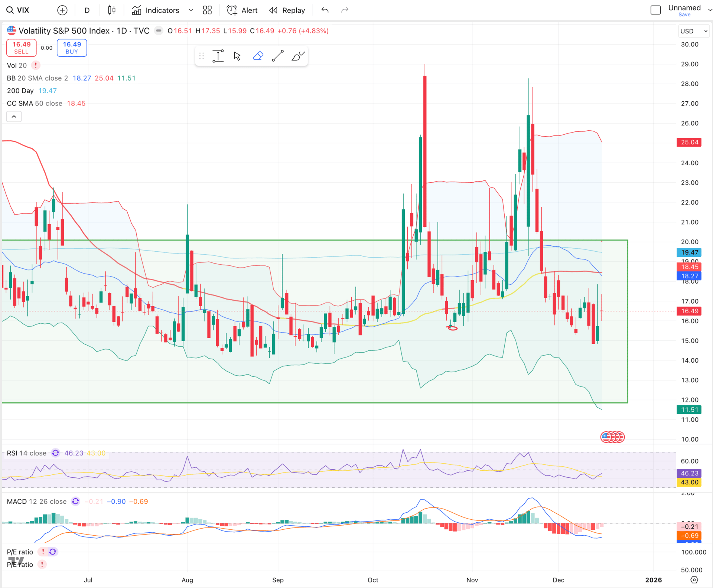Screen dimensions: 713x588
Task: Open the layout templates grid icon
Action: 207,10
